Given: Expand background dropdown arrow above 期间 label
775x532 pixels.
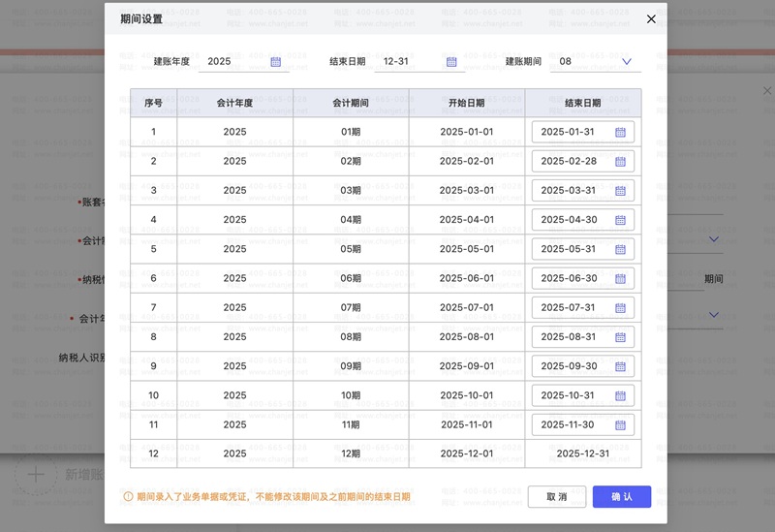Looking at the screenshot, I should pyautogui.click(x=714, y=239).
